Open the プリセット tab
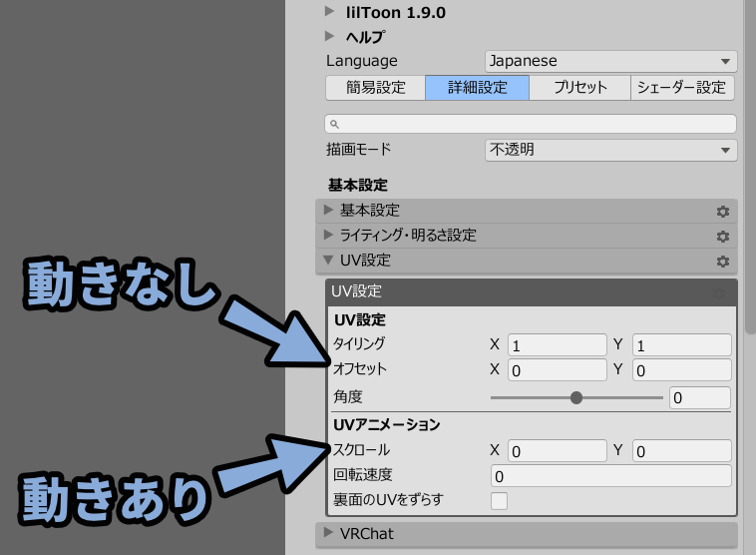The image size is (756, 555). (579, 88)
